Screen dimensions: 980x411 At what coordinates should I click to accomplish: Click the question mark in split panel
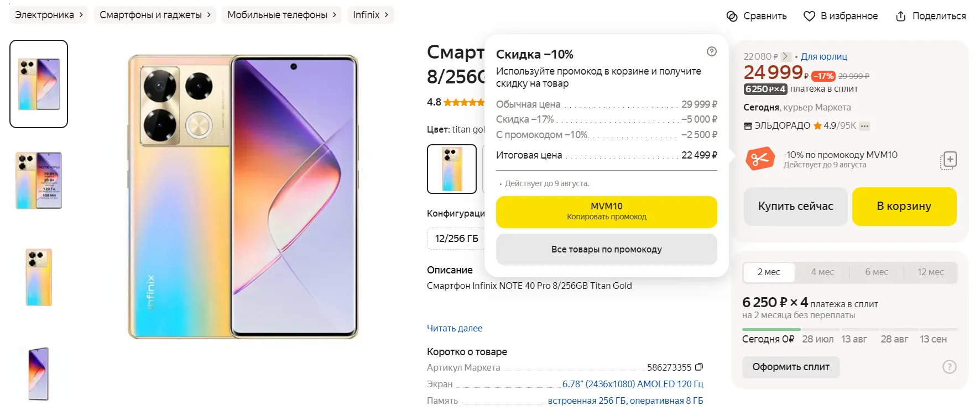(949, 367)
